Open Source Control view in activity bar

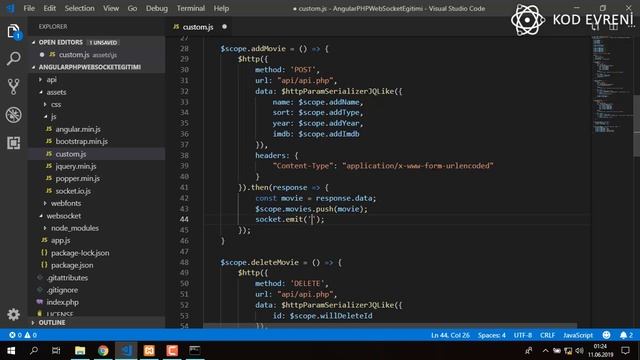(x=13, y=87)
